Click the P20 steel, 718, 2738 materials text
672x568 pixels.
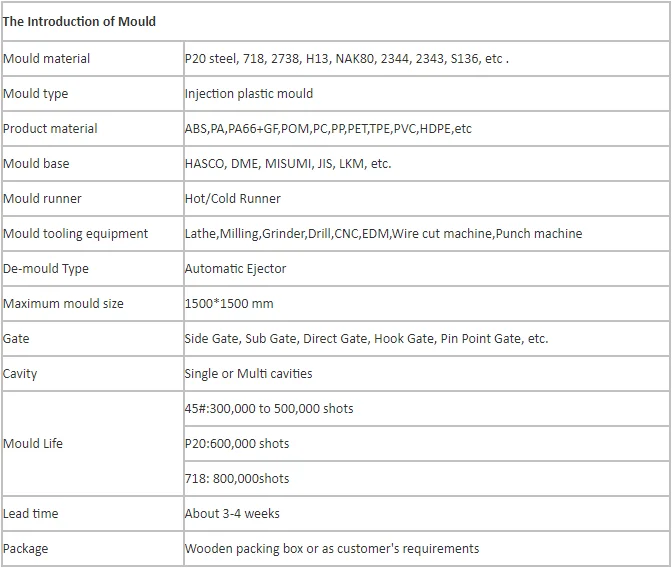click(347, 59)
